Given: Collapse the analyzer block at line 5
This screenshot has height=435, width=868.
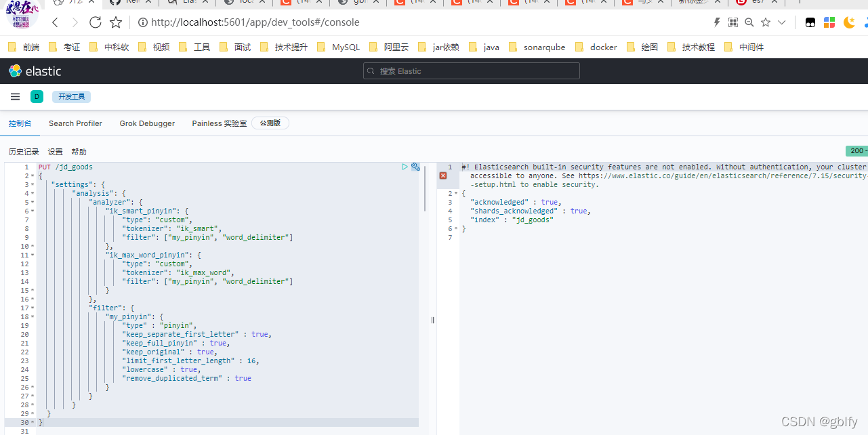Looking at the screenshot, I should [33, 202].
